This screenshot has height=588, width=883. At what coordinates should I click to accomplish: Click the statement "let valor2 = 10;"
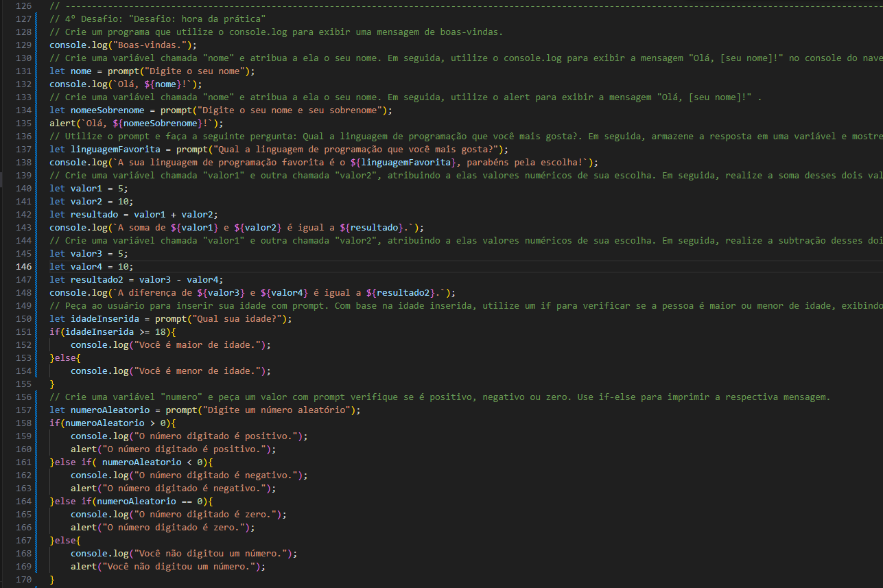(91, 202)
